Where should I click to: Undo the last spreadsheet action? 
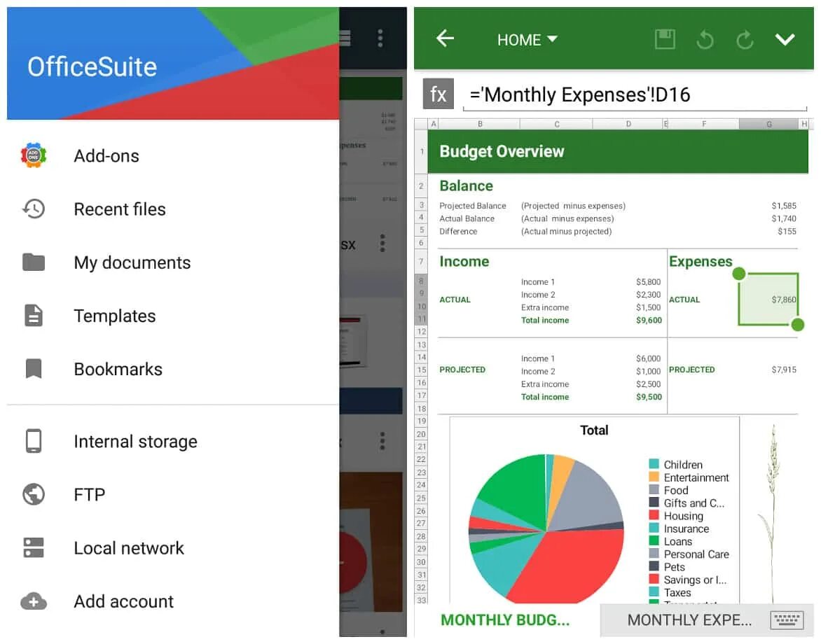point(705,39)
